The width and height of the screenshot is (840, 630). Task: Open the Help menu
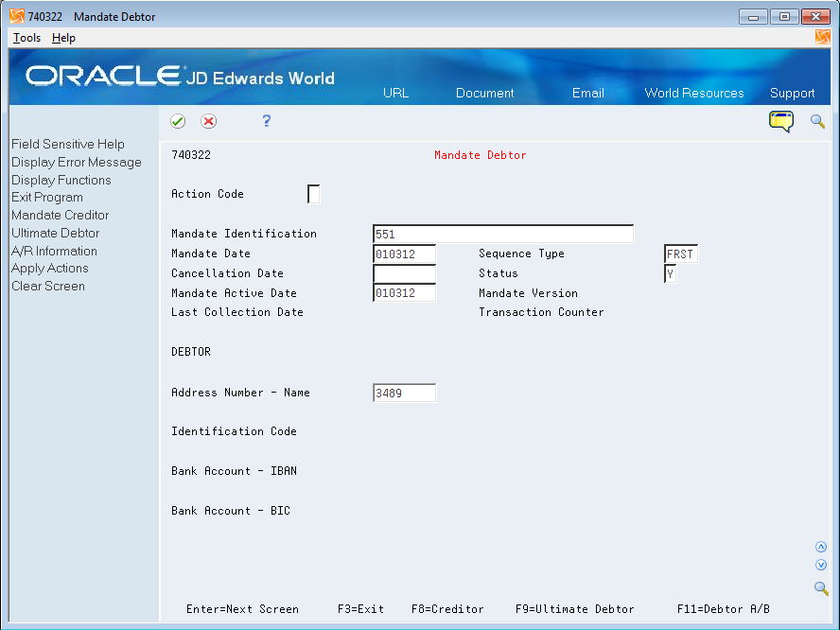click(63, 38)
